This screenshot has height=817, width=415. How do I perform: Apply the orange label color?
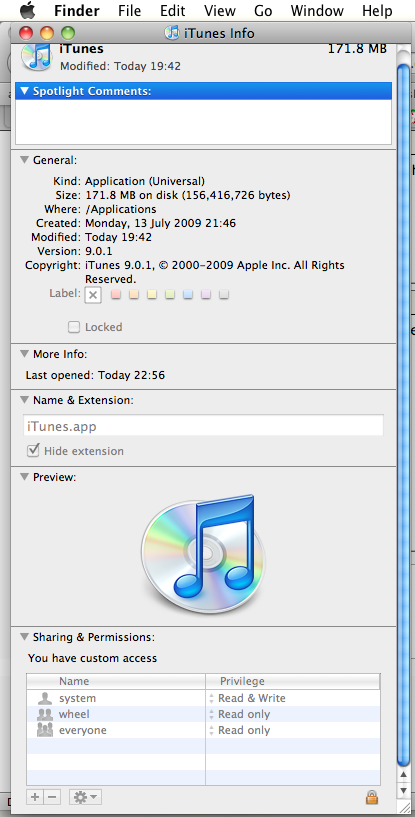pyautogui.click(x=134, y=295)
